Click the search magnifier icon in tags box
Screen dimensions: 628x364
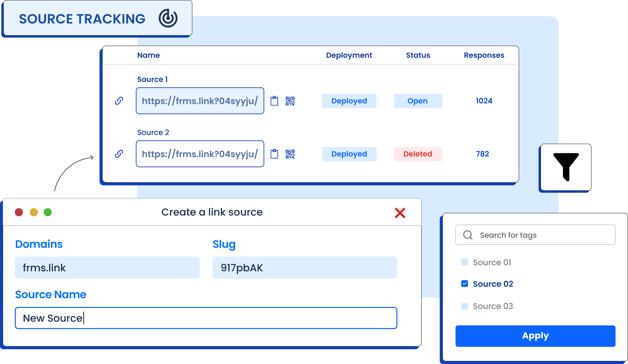[x=468, y=235]
